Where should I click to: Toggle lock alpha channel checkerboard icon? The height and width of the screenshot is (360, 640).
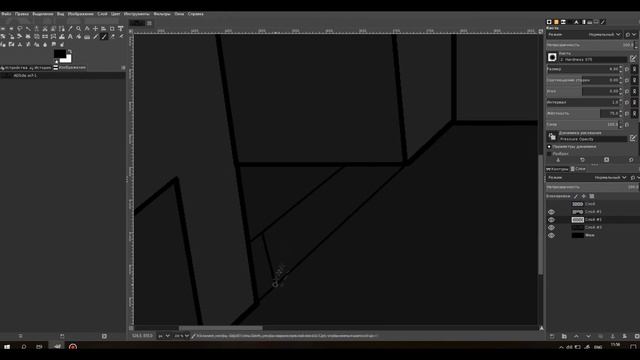pyautogui.click(x=592, y=196)
